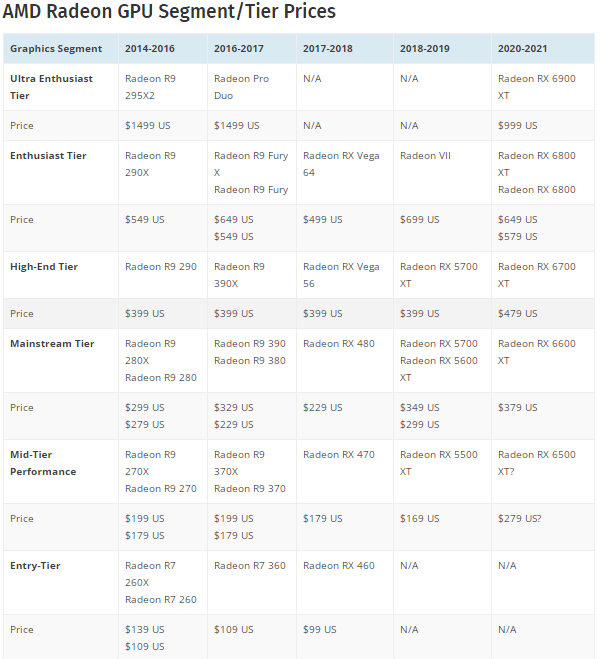This screenshot has height=659, width=603.
Task: Click the 2020-2021 column header
Action: tap(522, 48)
